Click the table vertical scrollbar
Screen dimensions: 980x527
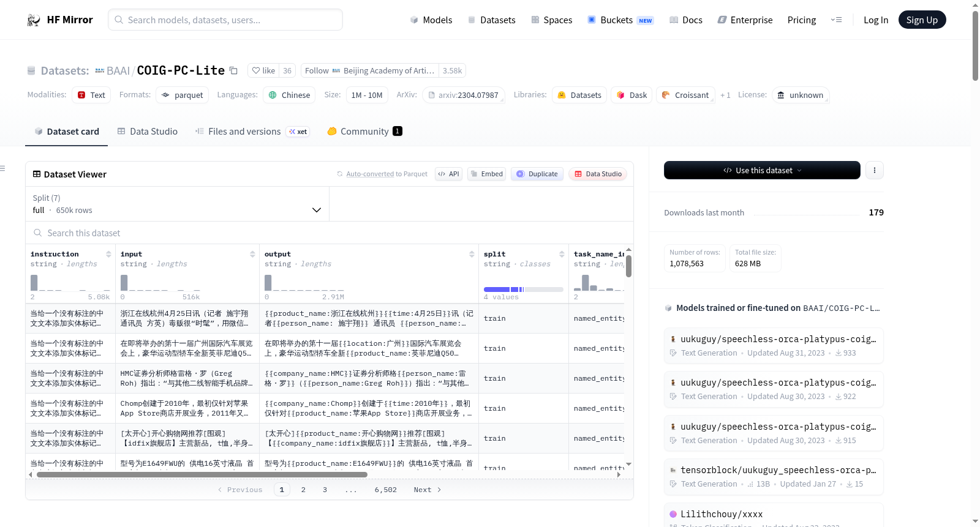628,266
